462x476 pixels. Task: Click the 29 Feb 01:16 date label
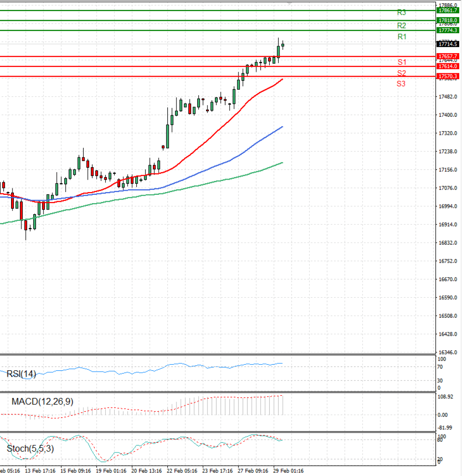(x=289, y=471)
